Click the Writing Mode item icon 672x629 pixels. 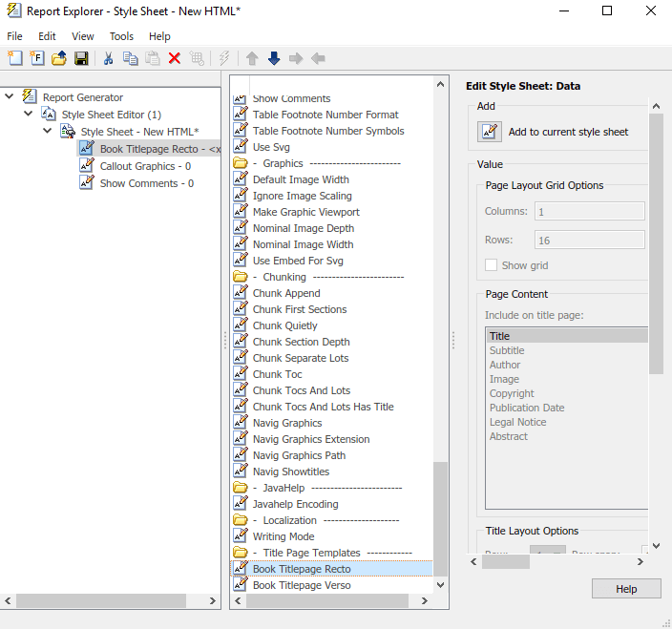click(241, 536)
